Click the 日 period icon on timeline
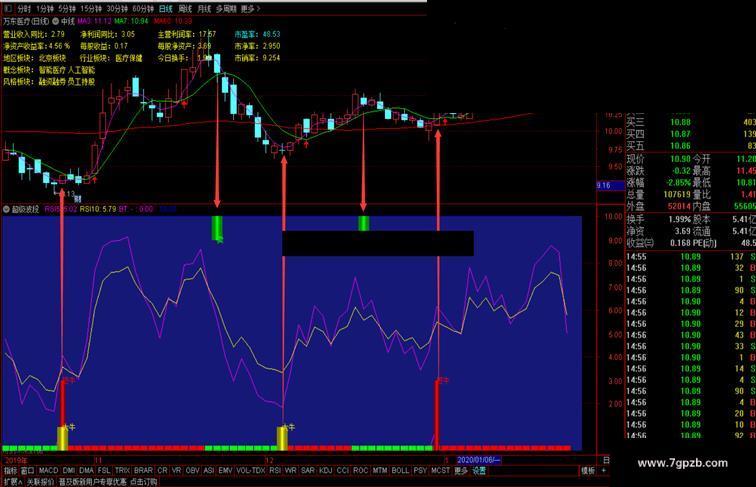 606,460
